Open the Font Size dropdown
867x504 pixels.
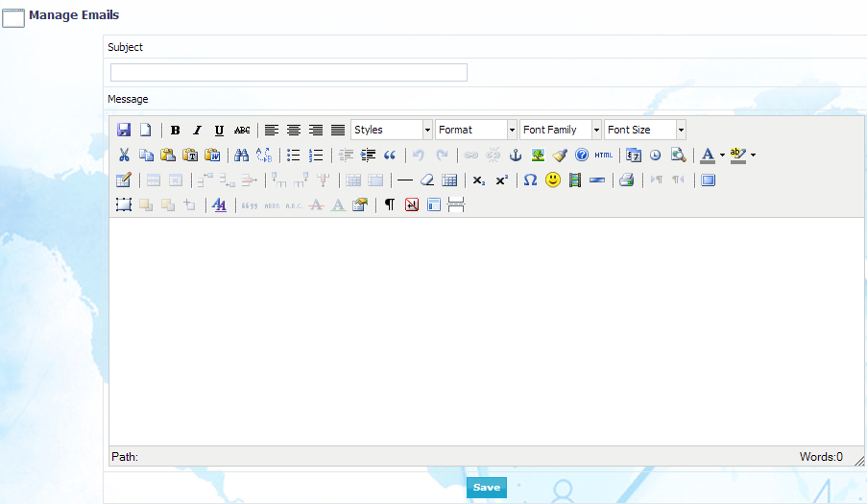(x=645, y=130)
